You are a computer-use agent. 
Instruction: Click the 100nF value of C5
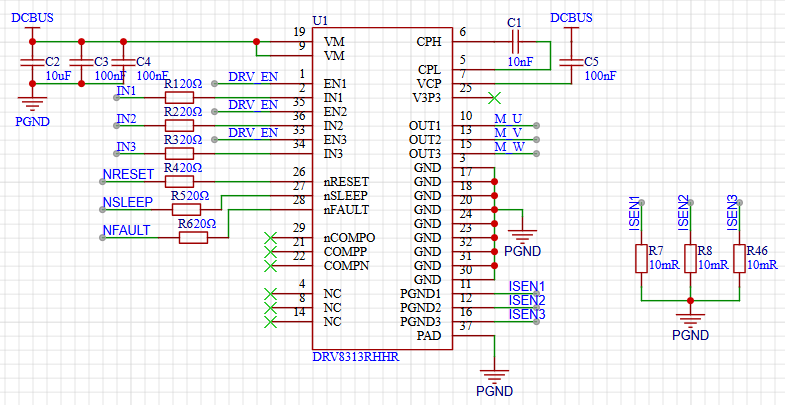pos(600,76)
